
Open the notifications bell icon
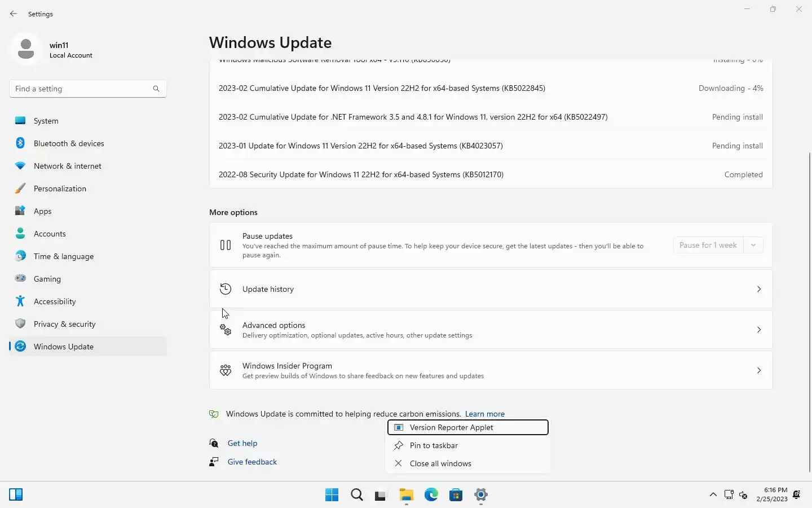[x=797, y=495]
